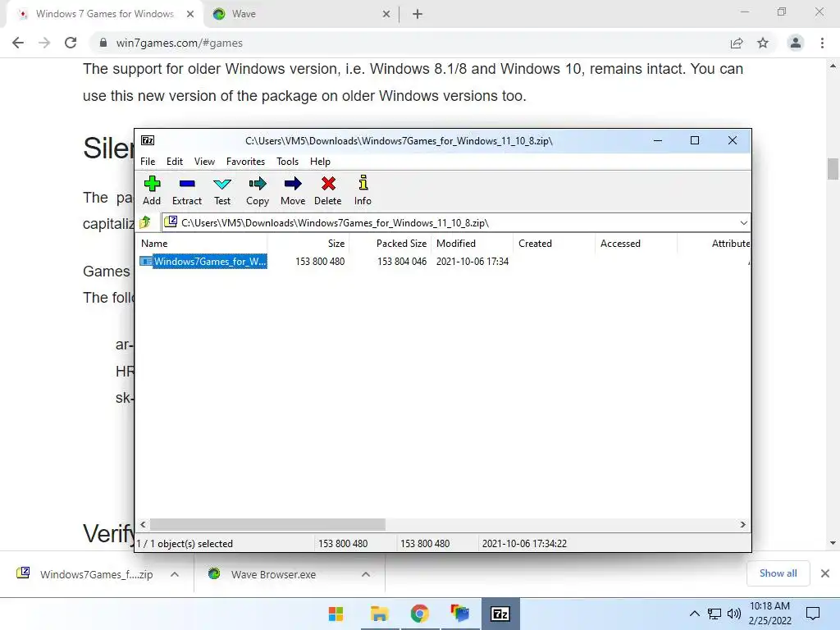Click the 7-Zip horizontal scrollbar thumb
The height and width of the screenshot is (630, 840).
point(267,524)
